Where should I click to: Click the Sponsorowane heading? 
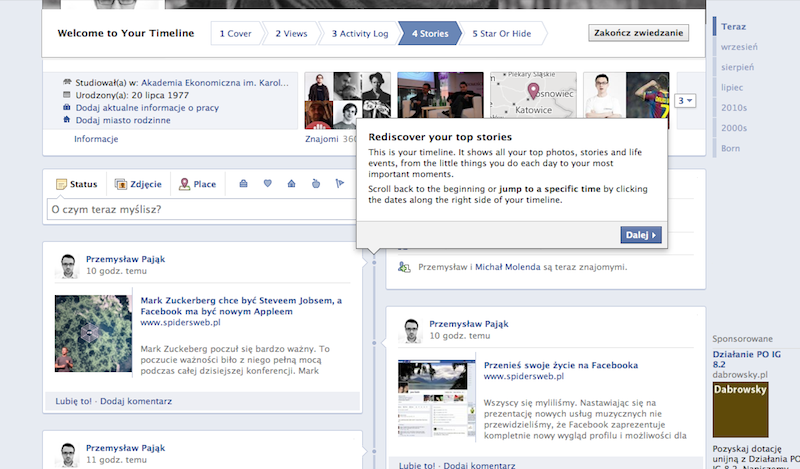pyautogui.click(x=742, y=339)
